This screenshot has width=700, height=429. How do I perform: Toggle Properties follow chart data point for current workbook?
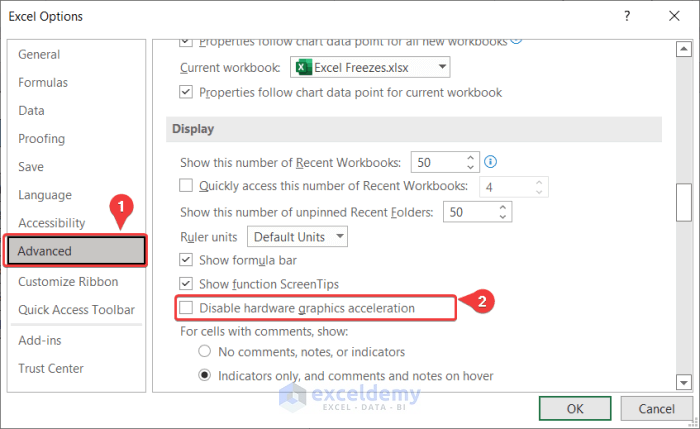(x=186, y=92)
